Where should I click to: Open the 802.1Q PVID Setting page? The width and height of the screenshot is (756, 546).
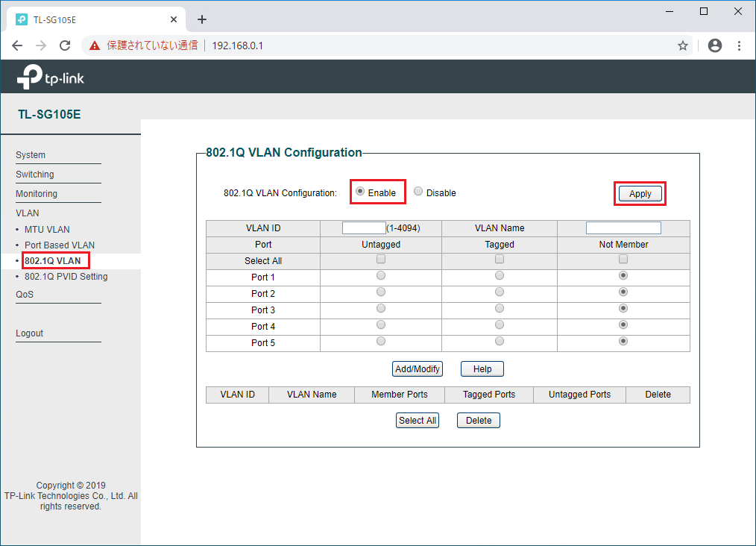coord(66,277)
